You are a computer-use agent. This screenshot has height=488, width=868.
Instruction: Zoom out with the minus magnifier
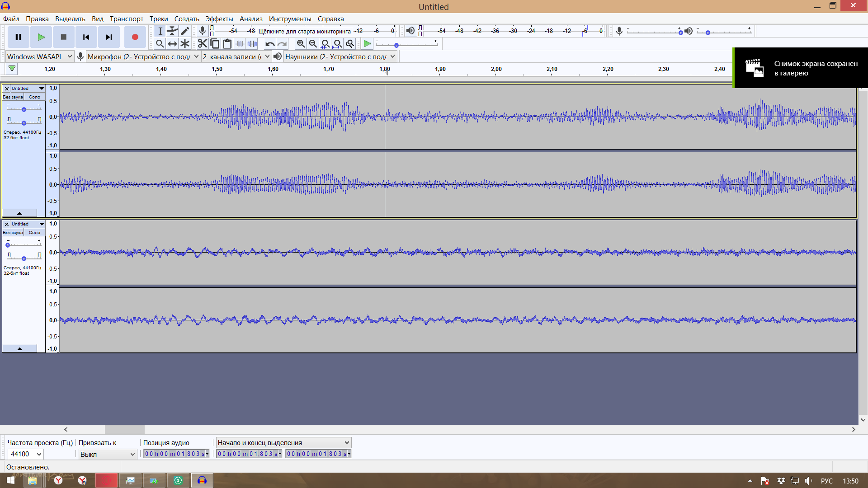coord(313,43)
